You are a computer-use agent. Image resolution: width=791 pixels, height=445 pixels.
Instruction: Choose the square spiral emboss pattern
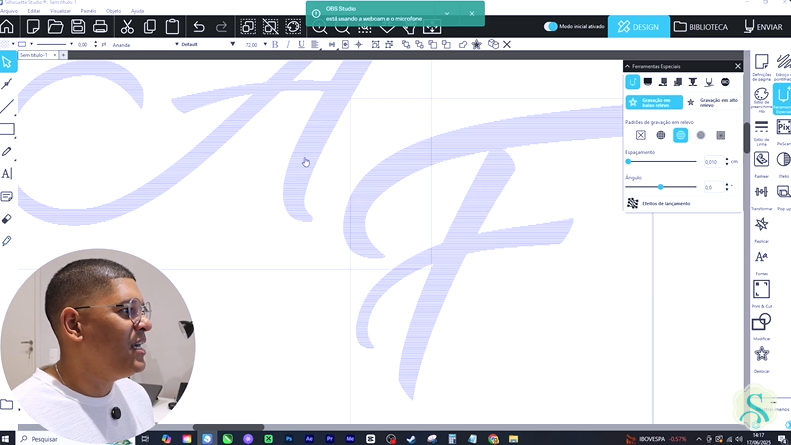pos(720,135)
